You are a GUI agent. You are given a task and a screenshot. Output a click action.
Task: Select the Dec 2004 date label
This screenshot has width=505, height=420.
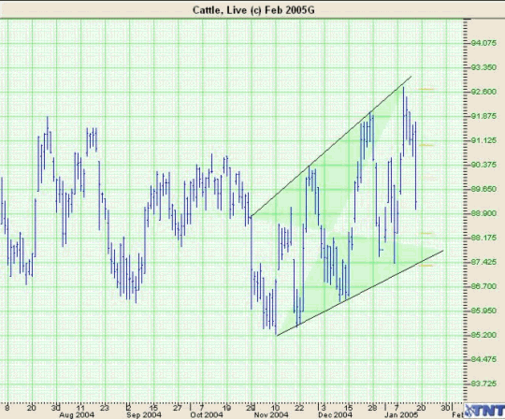(335, 414)
